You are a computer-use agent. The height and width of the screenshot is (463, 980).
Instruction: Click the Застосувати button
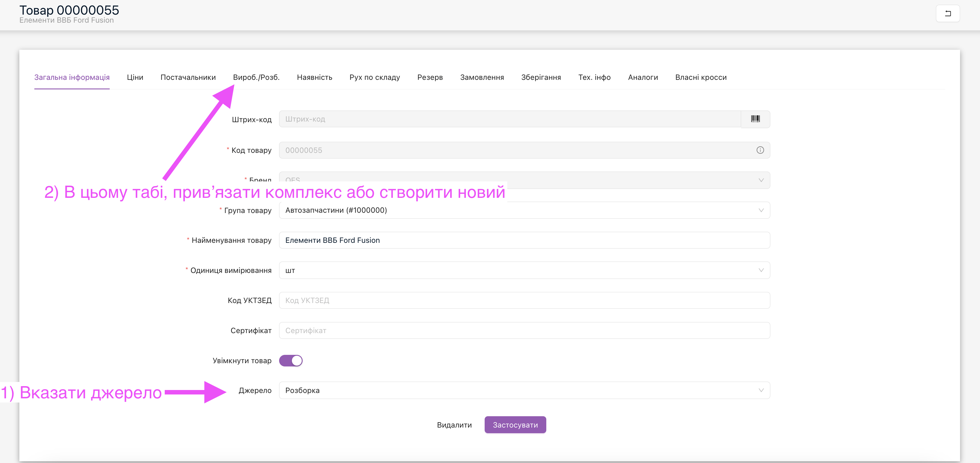[x=515, y=425]
